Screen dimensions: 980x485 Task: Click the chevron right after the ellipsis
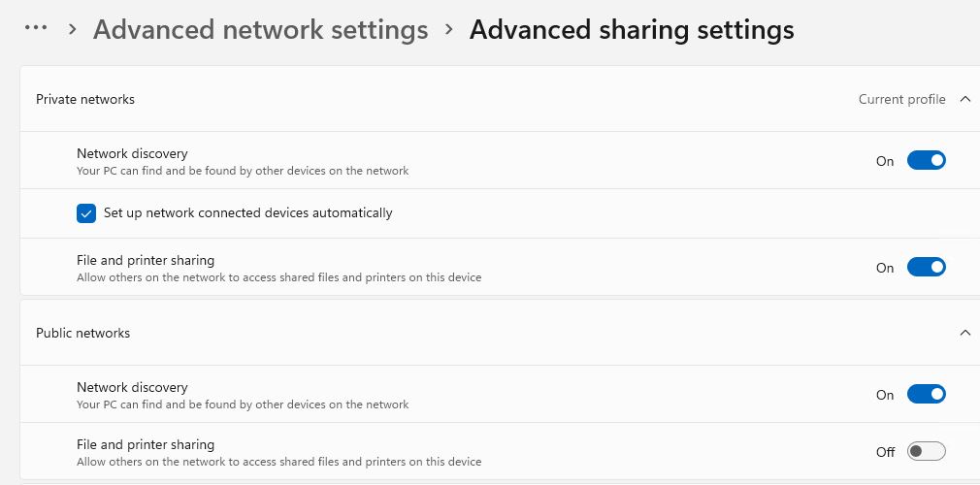pyautogui.click(x=73, y=29)
